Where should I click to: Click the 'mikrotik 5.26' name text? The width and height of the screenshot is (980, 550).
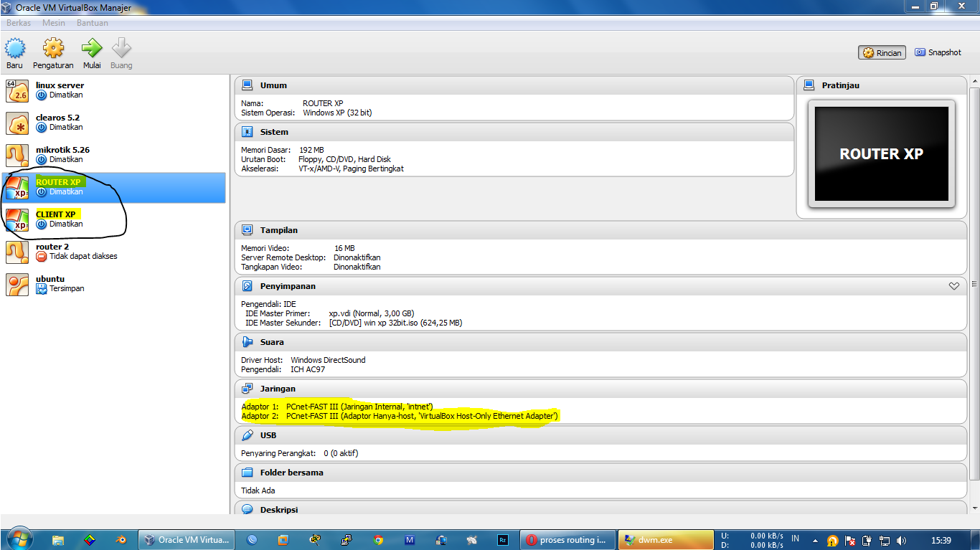(62, 150)
